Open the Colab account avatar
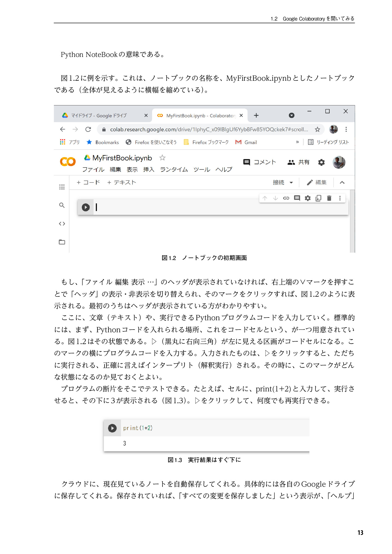Viewport: 392px width, 554px height. coord(339,162)
